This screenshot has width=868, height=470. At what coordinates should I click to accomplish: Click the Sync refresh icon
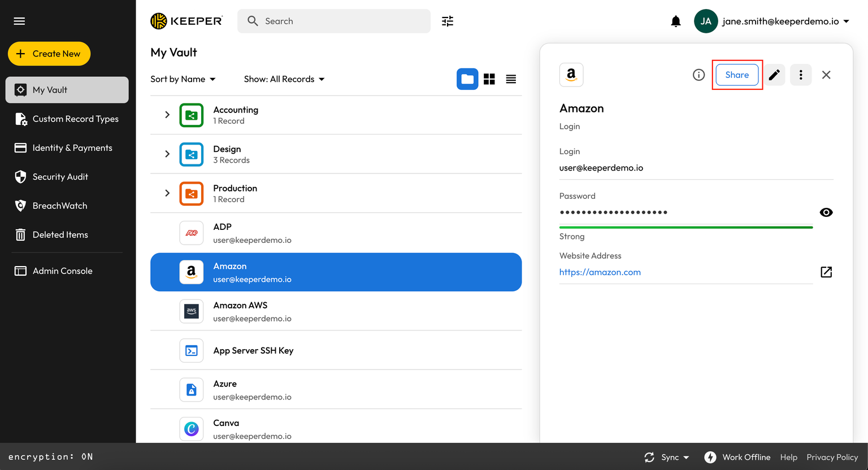click(x=650, y=457)
